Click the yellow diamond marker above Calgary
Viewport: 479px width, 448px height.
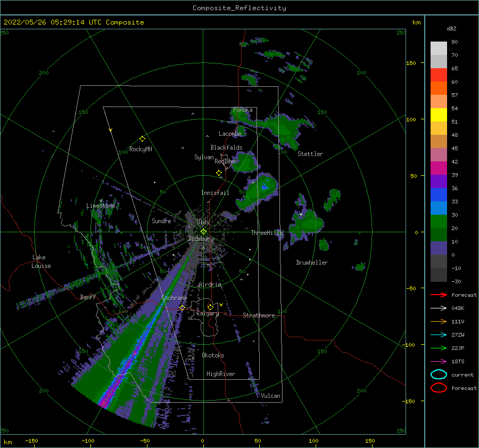pos(210,307)
